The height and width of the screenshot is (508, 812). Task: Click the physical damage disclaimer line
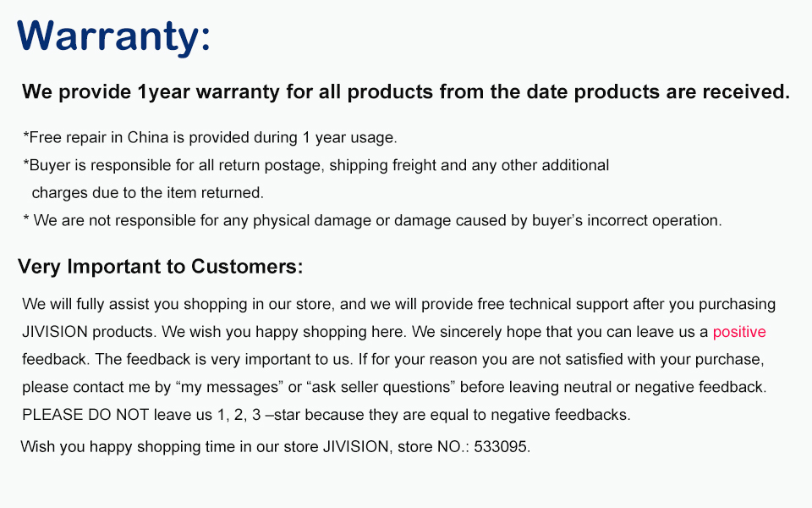coord(372,221)
